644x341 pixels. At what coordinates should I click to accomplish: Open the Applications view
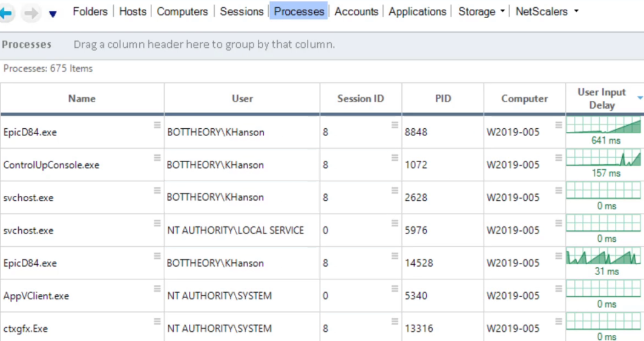417,11
